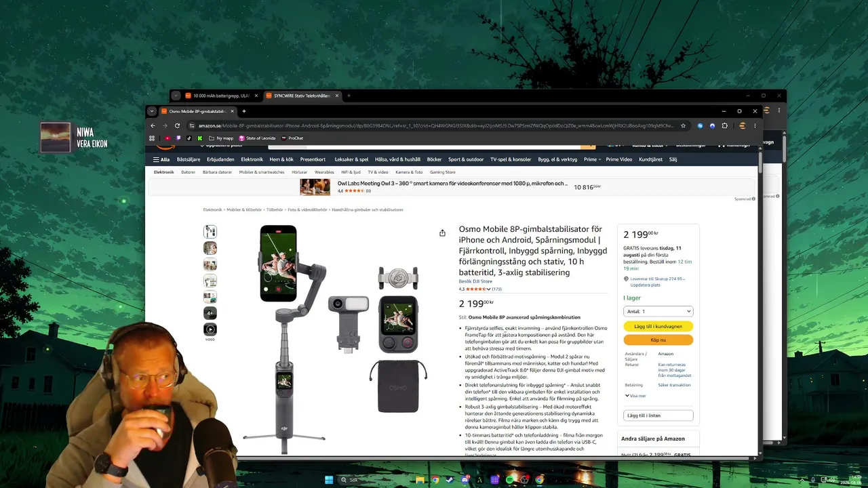
Task: Open the Amazon 'Alla' hamburger menu
Action: click(161, 159)
